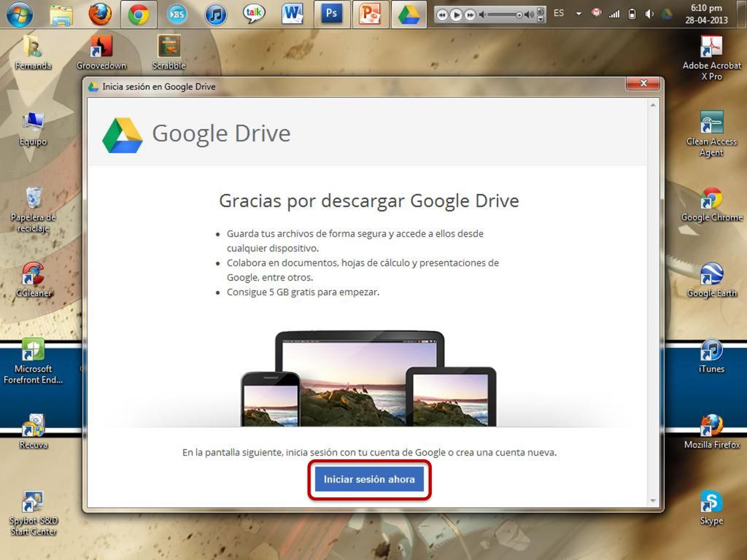Skip to next track in iTunes toolbar

point(470,15)
